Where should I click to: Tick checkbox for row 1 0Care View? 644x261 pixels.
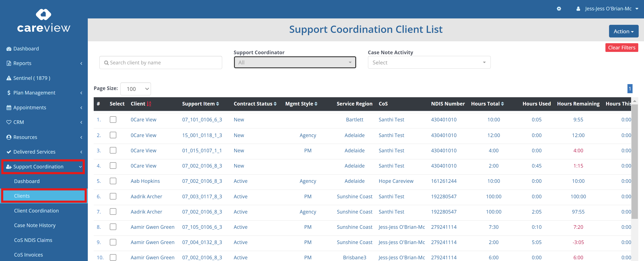[113, 119]
